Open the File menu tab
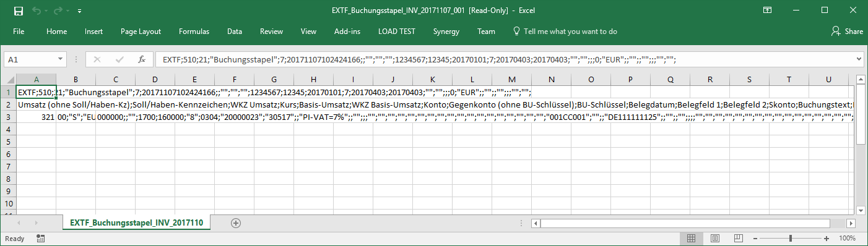868x246 pixels. pos(19,32)
